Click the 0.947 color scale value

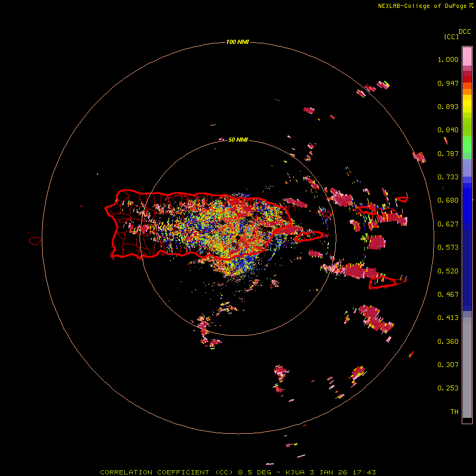tap(448, 83)
